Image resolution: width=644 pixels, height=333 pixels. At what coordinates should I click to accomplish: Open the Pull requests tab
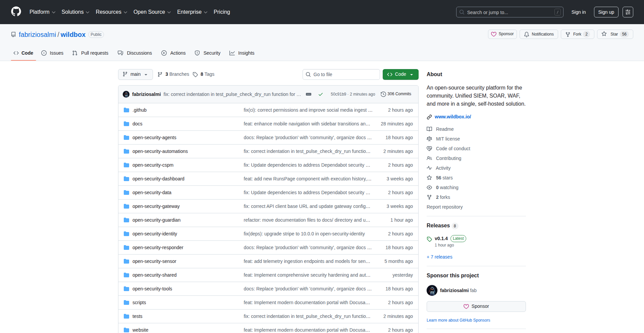90,53
